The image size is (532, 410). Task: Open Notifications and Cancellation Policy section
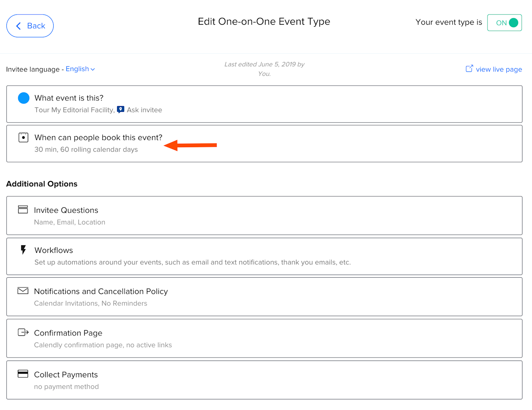click(x=264, y=297)
